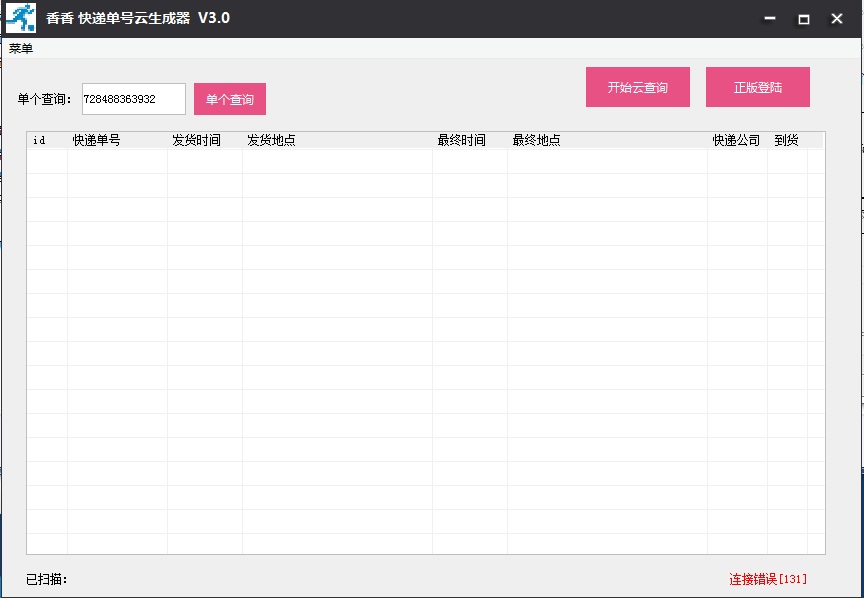Click the 单个查询 query button
864x598 pixels.
coord(229,98)
